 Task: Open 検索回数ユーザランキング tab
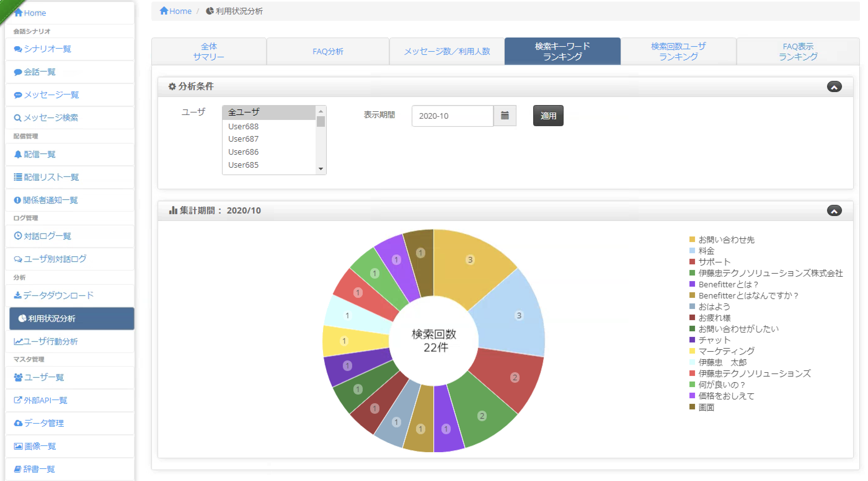pos(678,51)
